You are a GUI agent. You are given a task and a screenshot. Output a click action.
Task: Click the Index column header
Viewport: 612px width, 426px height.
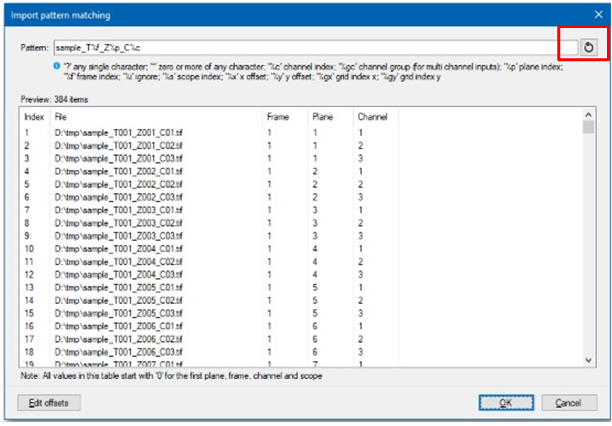tap(34, 117)
